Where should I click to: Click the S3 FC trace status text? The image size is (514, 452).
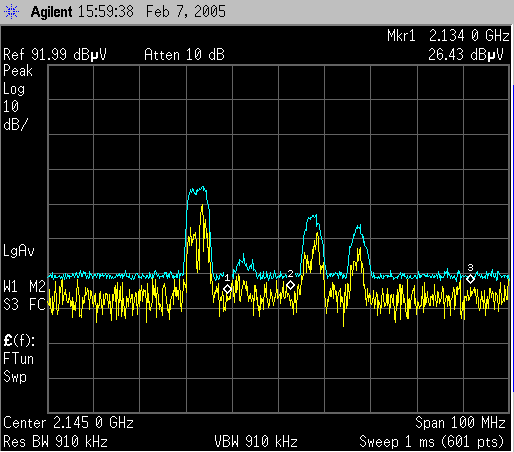point(24,304)
